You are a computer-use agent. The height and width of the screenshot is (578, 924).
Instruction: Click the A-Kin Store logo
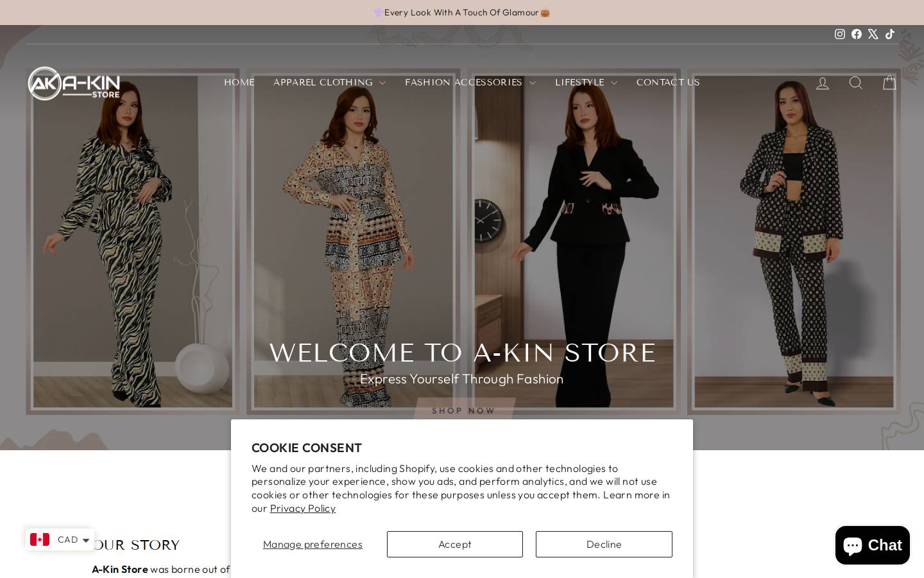click(x=74, y=83)
